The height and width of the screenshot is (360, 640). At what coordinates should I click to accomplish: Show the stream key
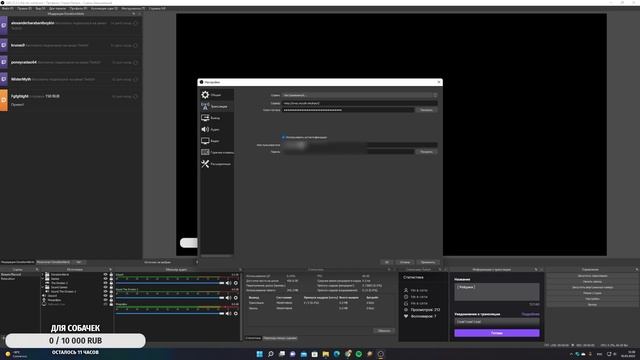click(427, 110)
